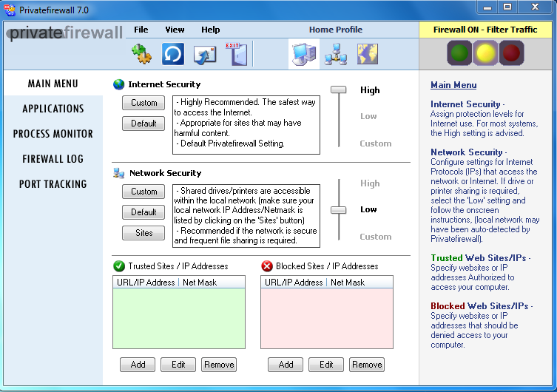Viewport: 557px width, 392px height.
Task: Click Blocked list URL/IP Address column header
Action: [x=294, y=283]
